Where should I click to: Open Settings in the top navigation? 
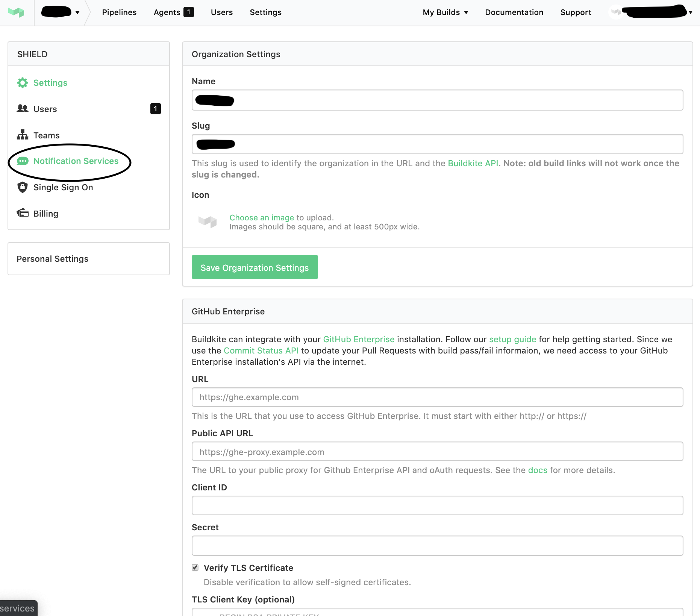click(x=266, y=12)
